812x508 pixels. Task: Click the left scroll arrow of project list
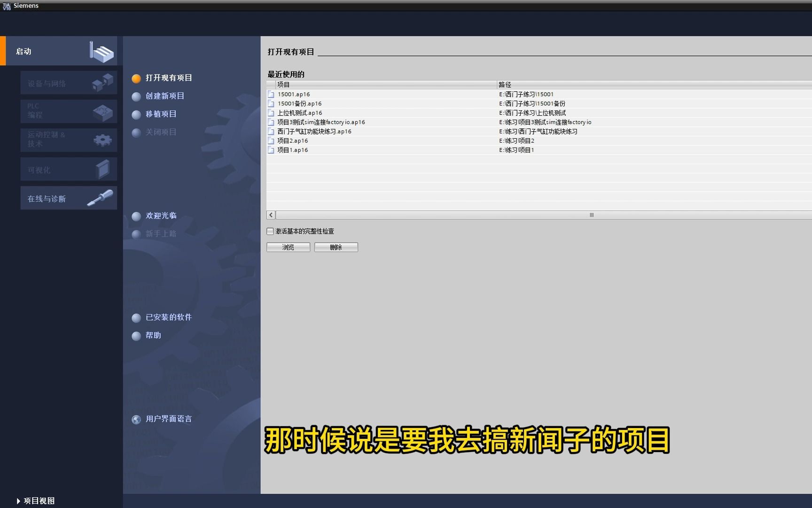[271, 215]
